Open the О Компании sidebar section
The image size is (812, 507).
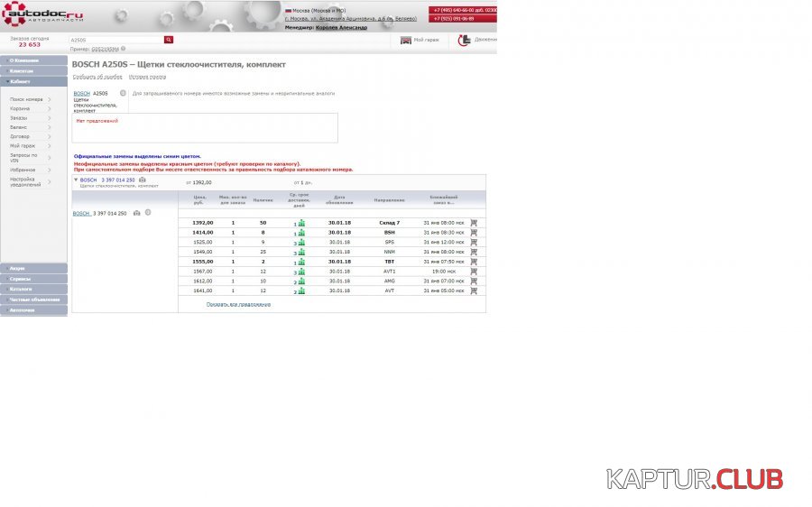click(x=33, y=60)
